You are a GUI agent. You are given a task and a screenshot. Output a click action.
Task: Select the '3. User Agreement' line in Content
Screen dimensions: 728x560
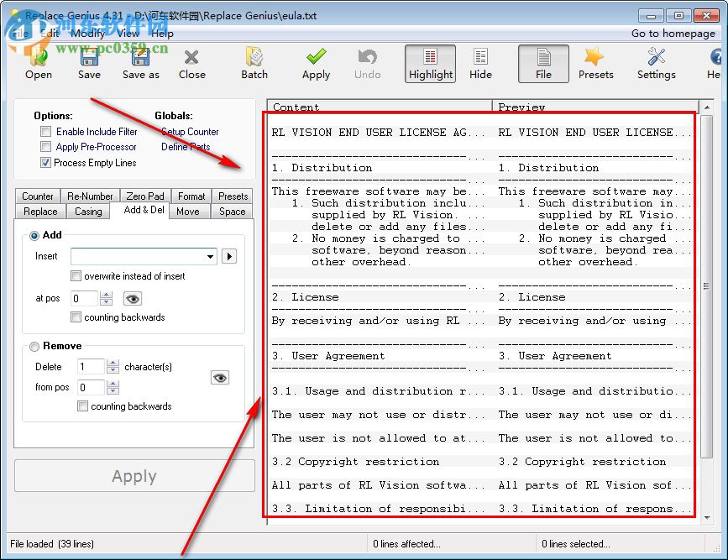328,356
